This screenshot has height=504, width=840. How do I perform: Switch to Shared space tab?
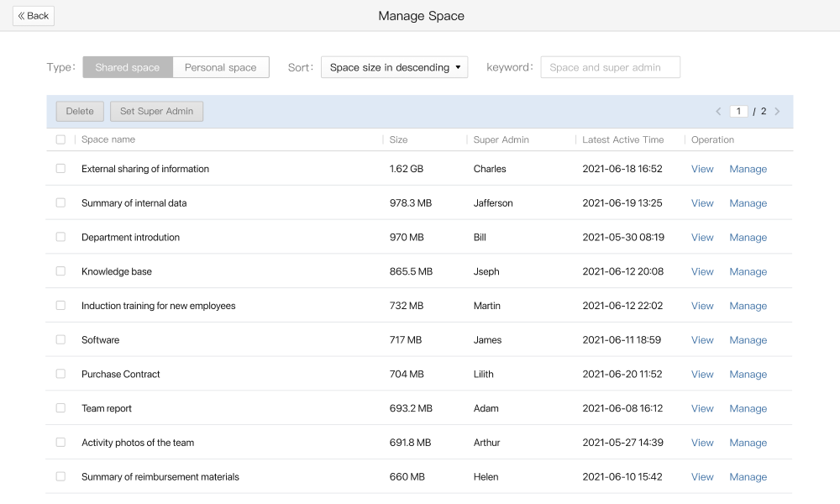point(128,67)
